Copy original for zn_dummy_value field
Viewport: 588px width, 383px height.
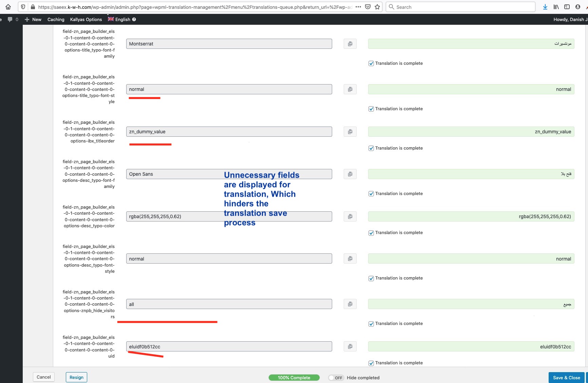tap(350, 132)
